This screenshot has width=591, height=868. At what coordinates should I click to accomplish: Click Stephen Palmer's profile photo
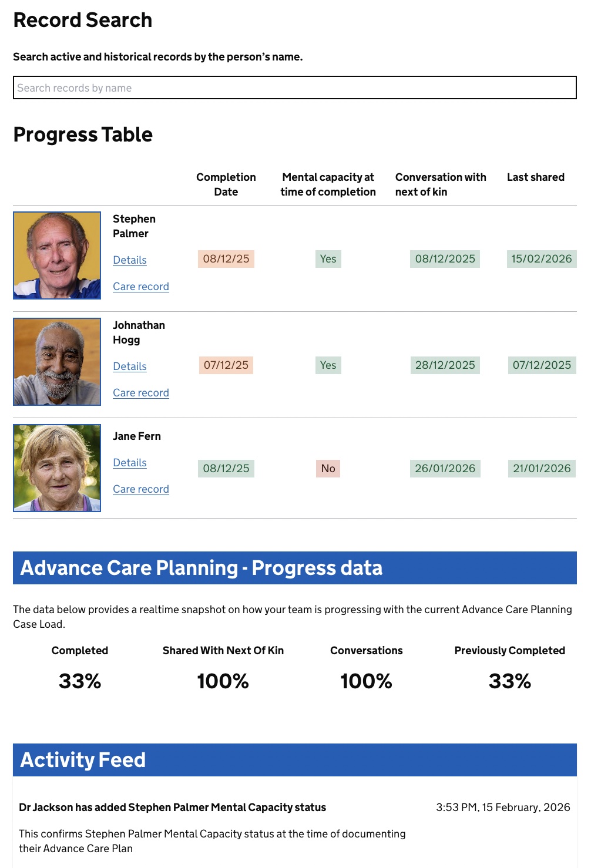coord(57,255)
